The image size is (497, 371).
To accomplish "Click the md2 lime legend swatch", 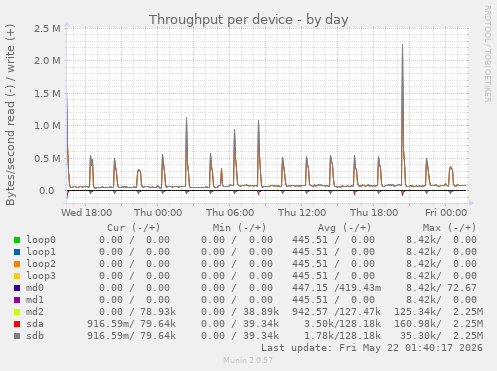I will click(17, 312).
